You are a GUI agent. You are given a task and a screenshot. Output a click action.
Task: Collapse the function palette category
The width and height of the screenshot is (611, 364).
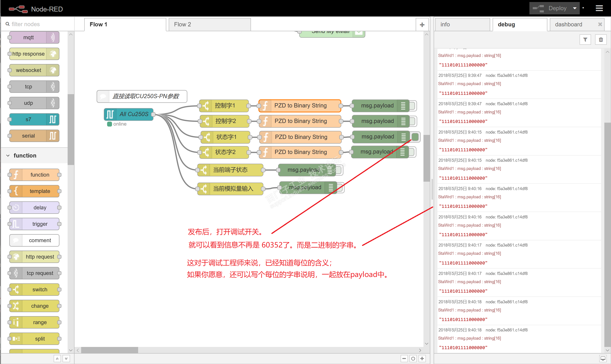coord(25,156)
